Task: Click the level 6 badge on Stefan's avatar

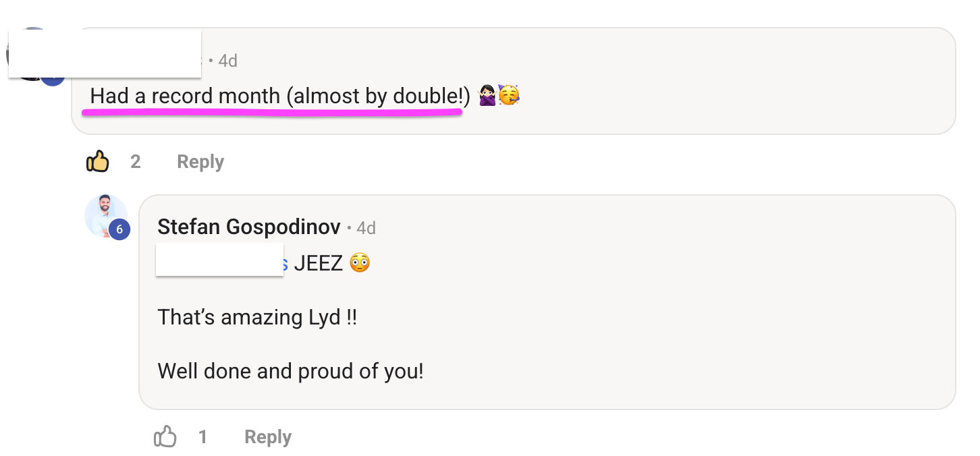Action: (119, 230)
